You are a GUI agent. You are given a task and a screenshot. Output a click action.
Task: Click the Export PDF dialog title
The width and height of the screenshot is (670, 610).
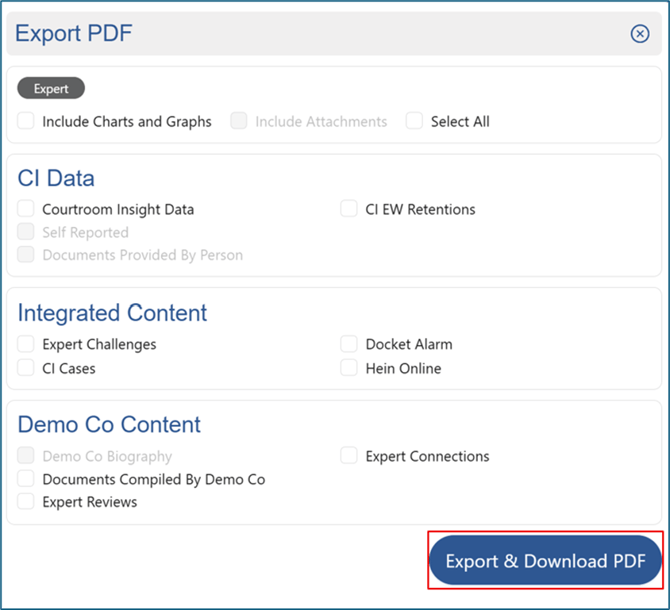[74, 34]
